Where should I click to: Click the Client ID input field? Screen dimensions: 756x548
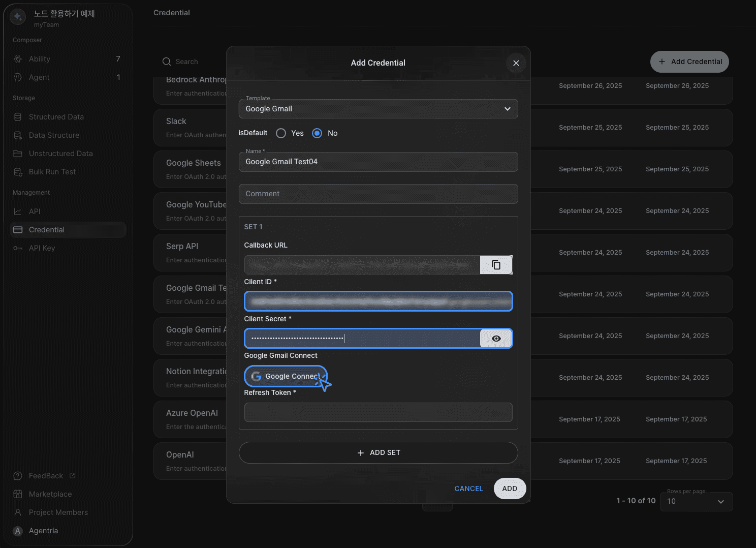[x=379, y=301]
